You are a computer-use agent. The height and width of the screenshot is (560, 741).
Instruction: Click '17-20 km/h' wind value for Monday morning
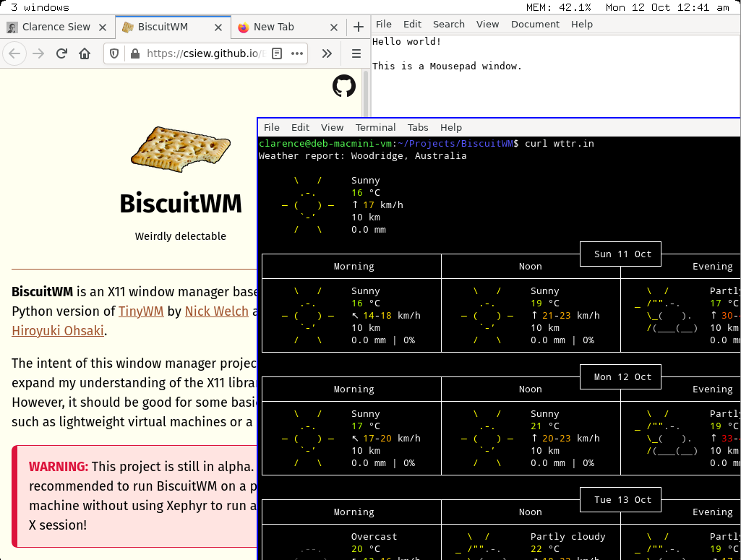point(392,438)
